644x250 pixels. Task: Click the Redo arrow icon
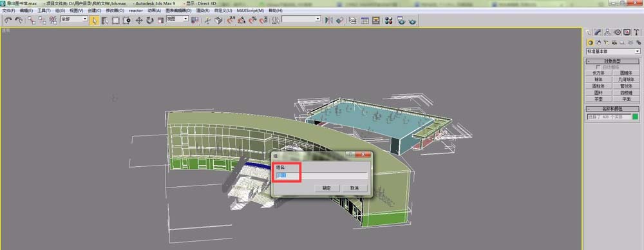(x=19, y=20)
